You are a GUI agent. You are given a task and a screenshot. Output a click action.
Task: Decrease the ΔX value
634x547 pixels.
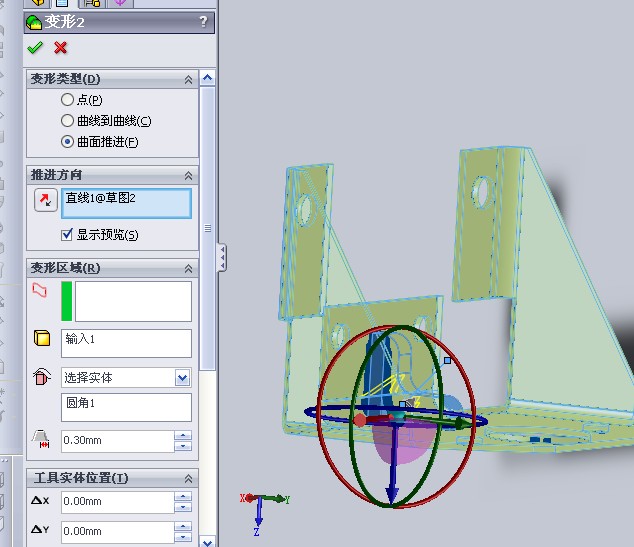coord(183,507)
